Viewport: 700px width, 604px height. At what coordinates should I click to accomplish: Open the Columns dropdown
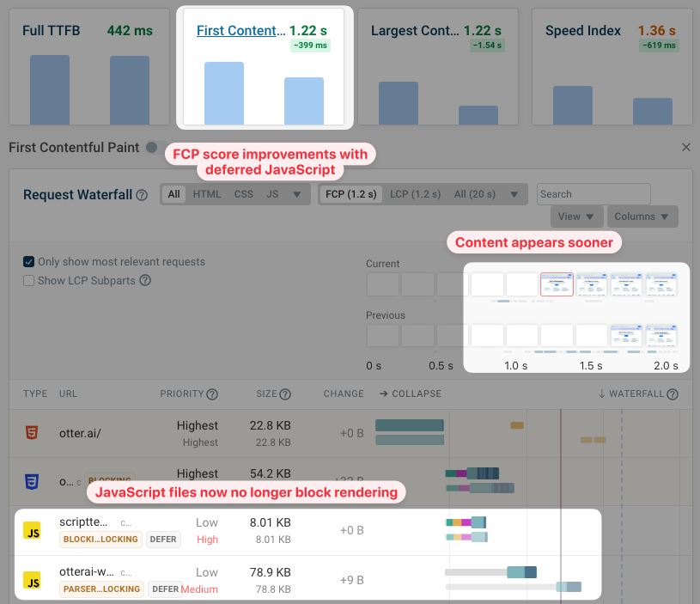click(642, 217)
